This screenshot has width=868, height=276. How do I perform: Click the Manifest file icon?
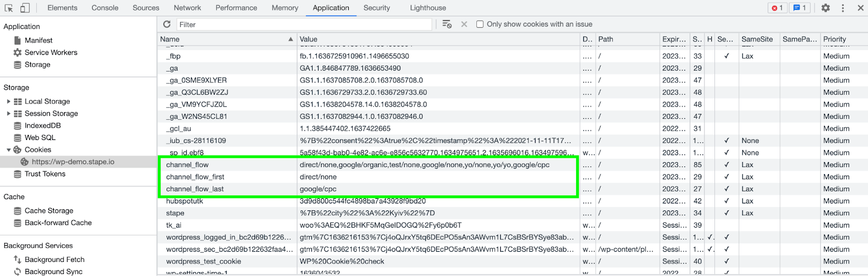17,40
